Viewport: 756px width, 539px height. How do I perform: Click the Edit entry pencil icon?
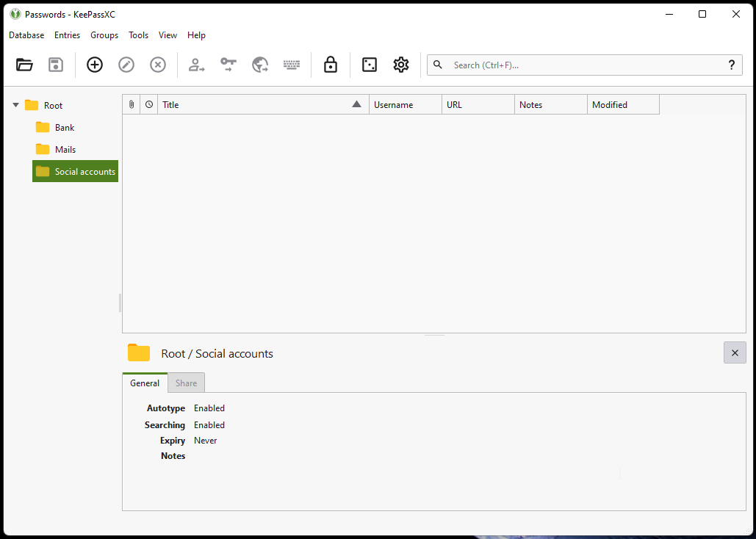click(x=126, y=65)
